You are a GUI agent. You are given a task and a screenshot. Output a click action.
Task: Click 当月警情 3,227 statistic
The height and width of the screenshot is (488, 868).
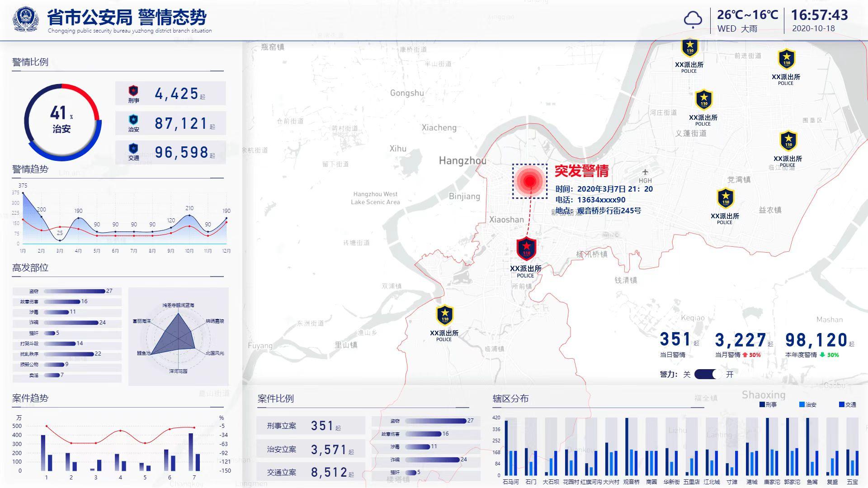tap(741, 340)
